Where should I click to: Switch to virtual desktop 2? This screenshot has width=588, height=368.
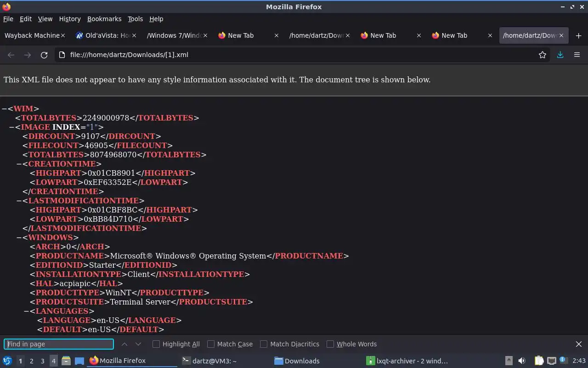[x=31, y=361]
